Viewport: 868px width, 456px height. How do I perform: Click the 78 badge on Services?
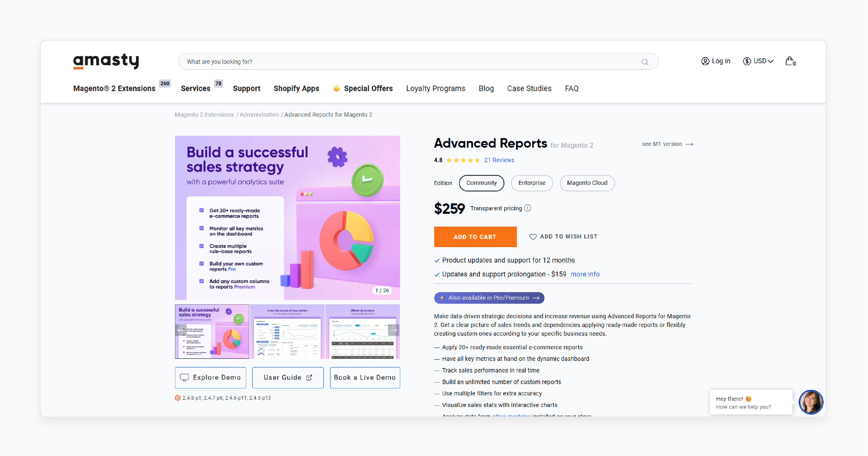click(x=218, y=84)
